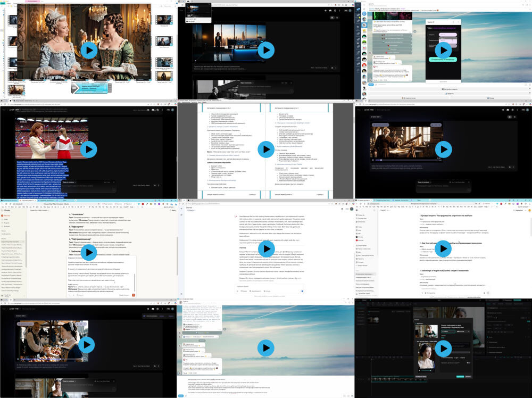
Task: Play the video showing the two-page document
Action: point(266,150)
